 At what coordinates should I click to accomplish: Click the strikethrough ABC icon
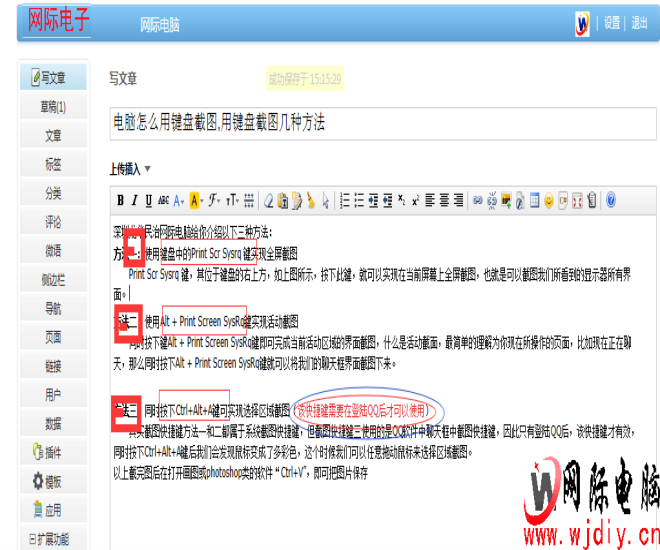coord(163,200)
